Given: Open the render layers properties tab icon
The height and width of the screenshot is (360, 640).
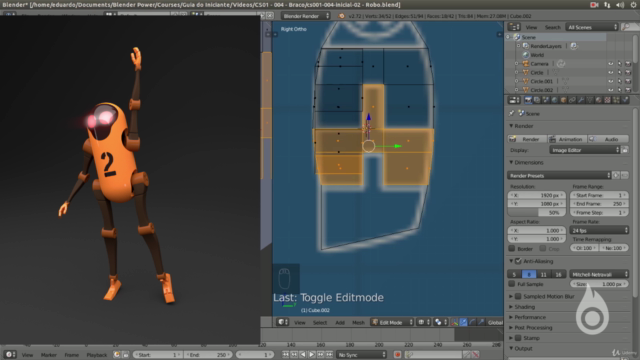Looking at the screenshot, I should tap(537, 100).
